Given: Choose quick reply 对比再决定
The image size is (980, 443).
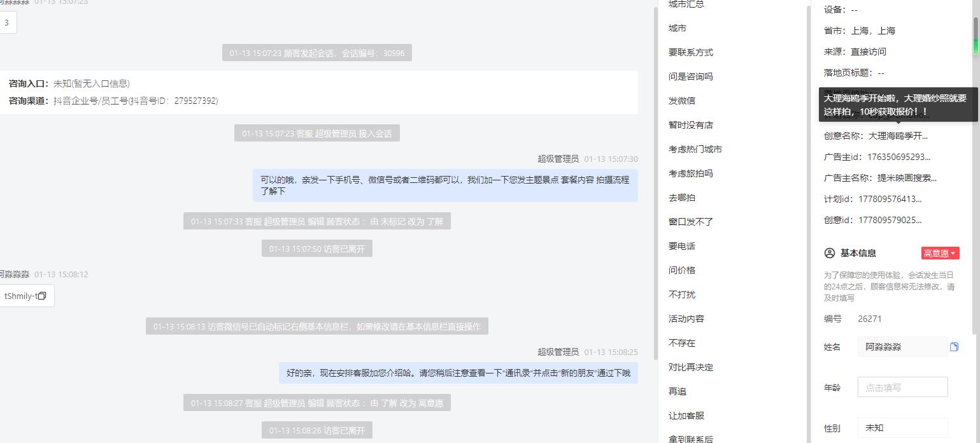Looking at the screenshot, I should point(691,367).
